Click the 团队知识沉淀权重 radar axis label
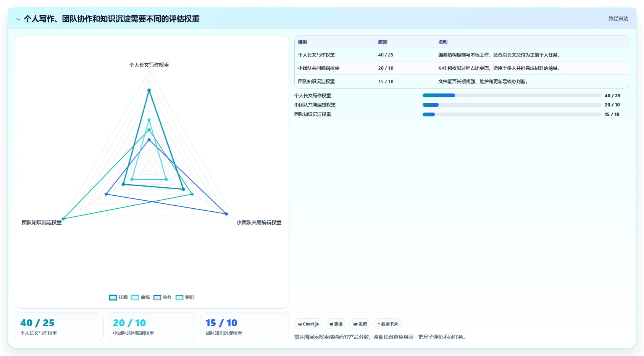The width and height of the screenshot is (644, 356). click(x=42, y=222)
